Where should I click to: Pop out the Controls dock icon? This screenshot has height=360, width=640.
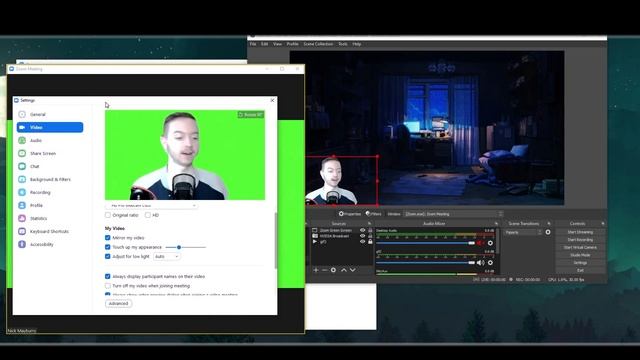(603, 224)
